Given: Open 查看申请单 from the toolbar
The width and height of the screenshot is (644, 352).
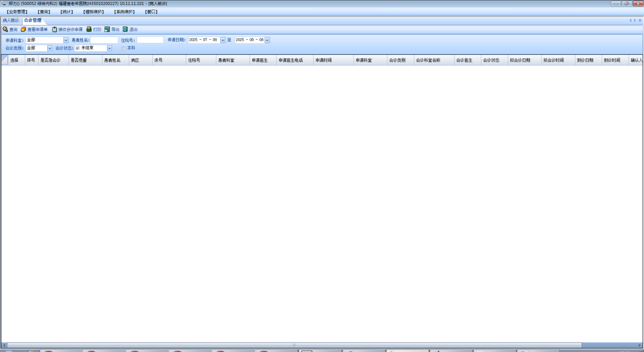Looking at the screenshot, I should 34,29.
